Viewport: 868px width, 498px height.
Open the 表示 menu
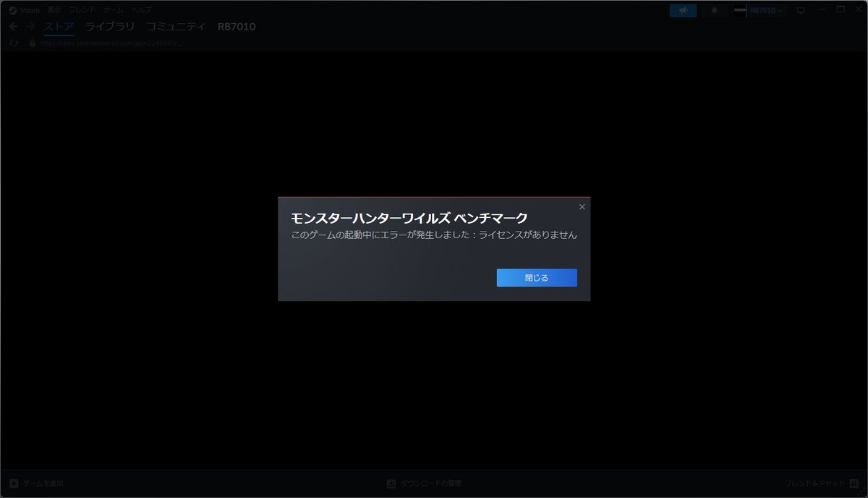[x=54, y=10]
